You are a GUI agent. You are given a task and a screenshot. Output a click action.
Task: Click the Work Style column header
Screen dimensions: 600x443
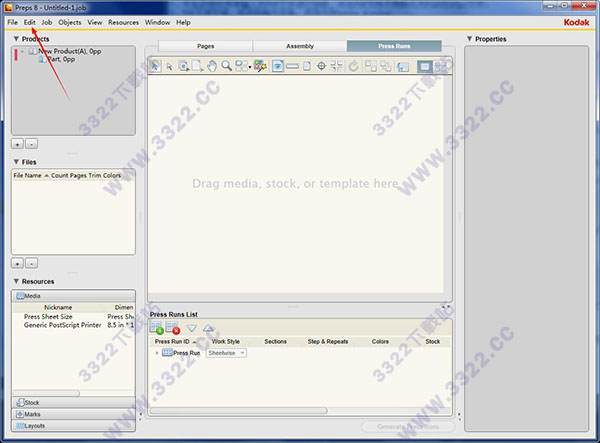[226, 341]
